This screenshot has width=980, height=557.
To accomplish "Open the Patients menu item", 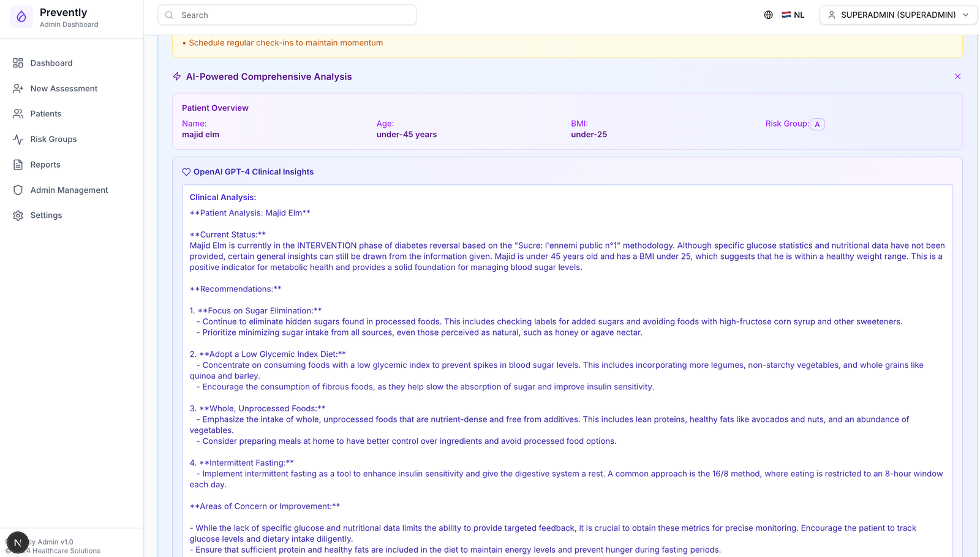I will [46, 114].
